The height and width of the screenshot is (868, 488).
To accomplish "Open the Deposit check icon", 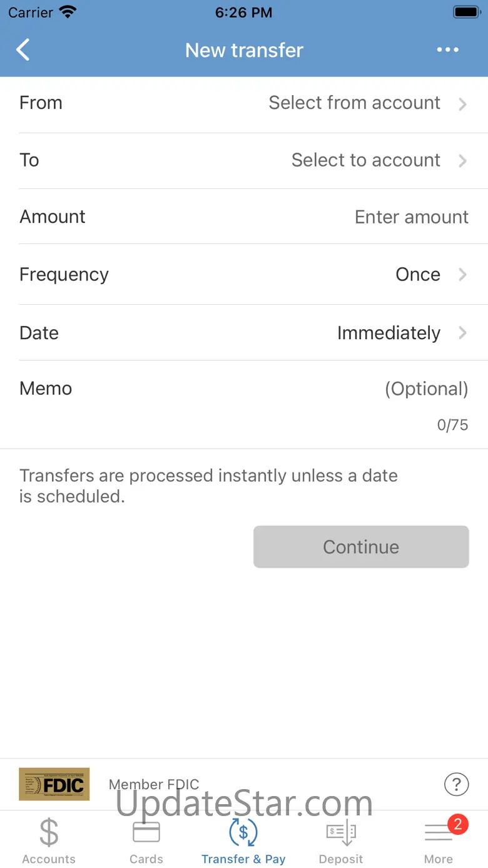I will point(341,833).
